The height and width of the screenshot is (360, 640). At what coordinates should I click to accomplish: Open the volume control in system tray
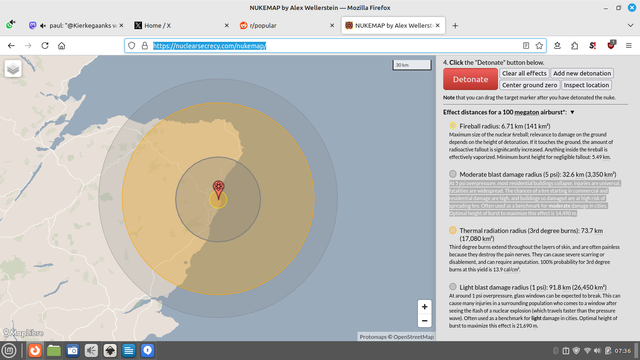(598, 351)
